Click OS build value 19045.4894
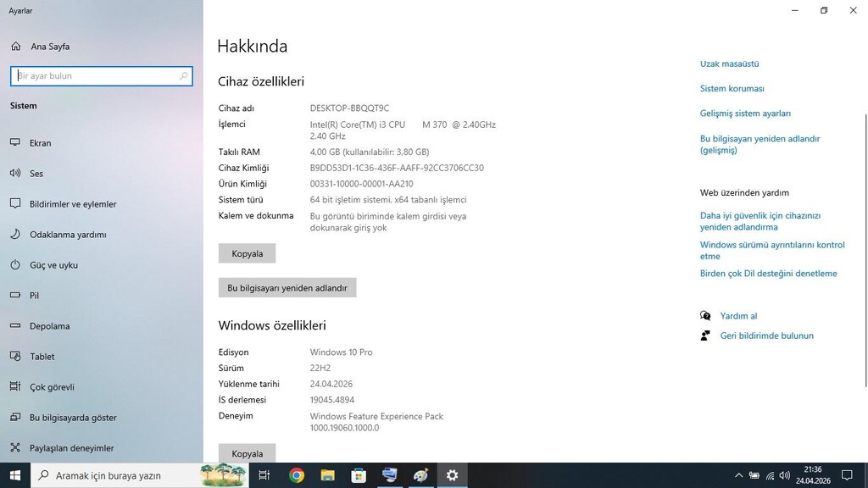Image resolution: width=868 pixels, height=488 pixels. point(332,400)
